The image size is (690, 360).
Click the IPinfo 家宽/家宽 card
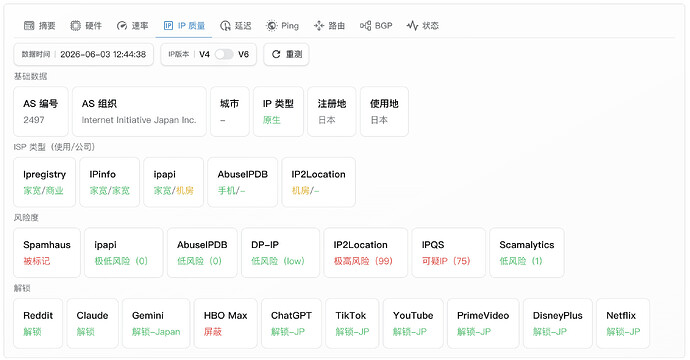[x=110, y=182]
